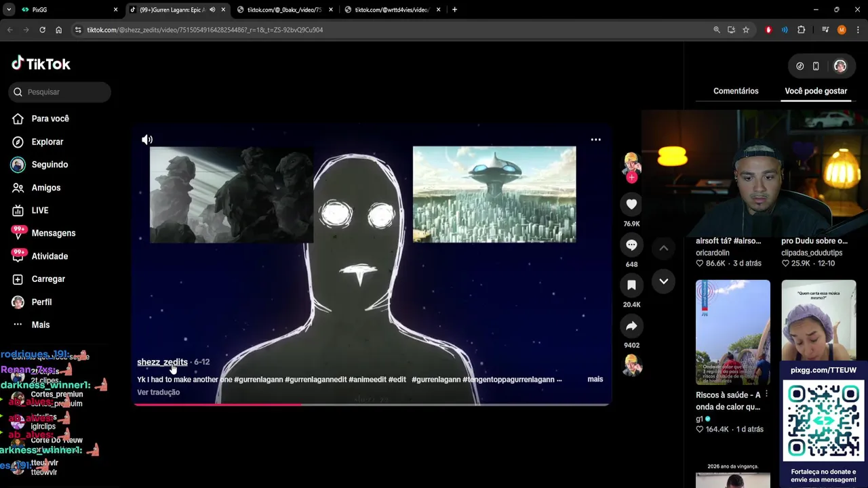Mute the Gurren Lagann tab audio
Screen dimensions: 868x488
point(212,9)
